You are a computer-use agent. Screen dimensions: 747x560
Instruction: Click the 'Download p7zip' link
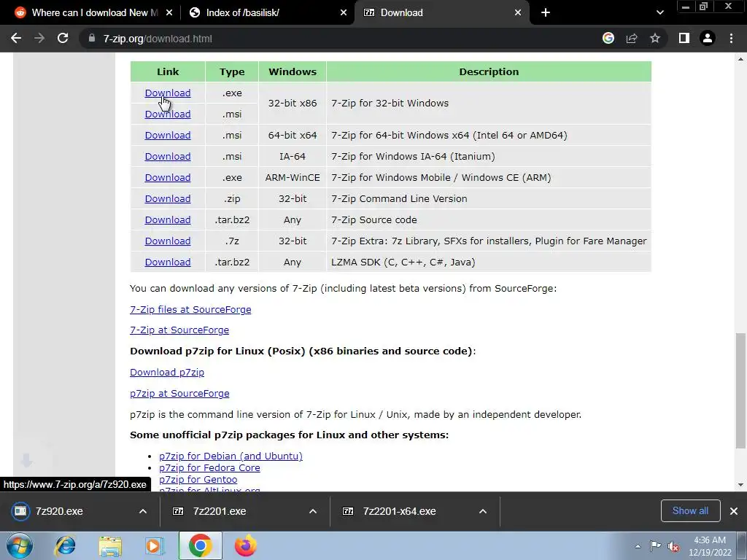tap(167, 373)
